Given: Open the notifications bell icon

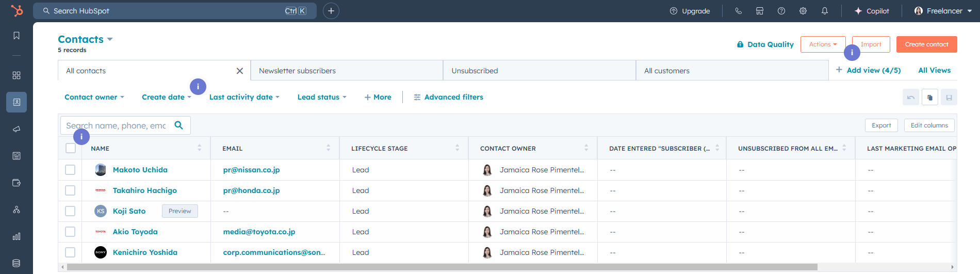Looking at the screenshot, I should click(x=825, y=11).
